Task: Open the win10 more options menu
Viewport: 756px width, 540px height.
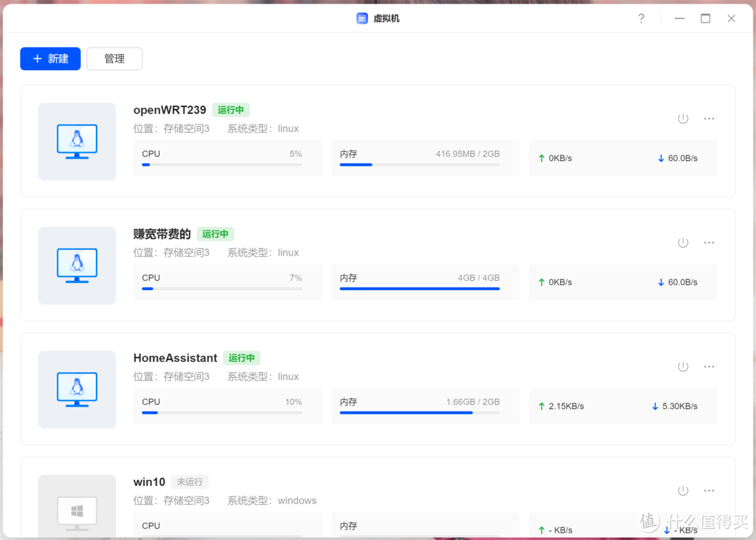Action: [709, 490]
